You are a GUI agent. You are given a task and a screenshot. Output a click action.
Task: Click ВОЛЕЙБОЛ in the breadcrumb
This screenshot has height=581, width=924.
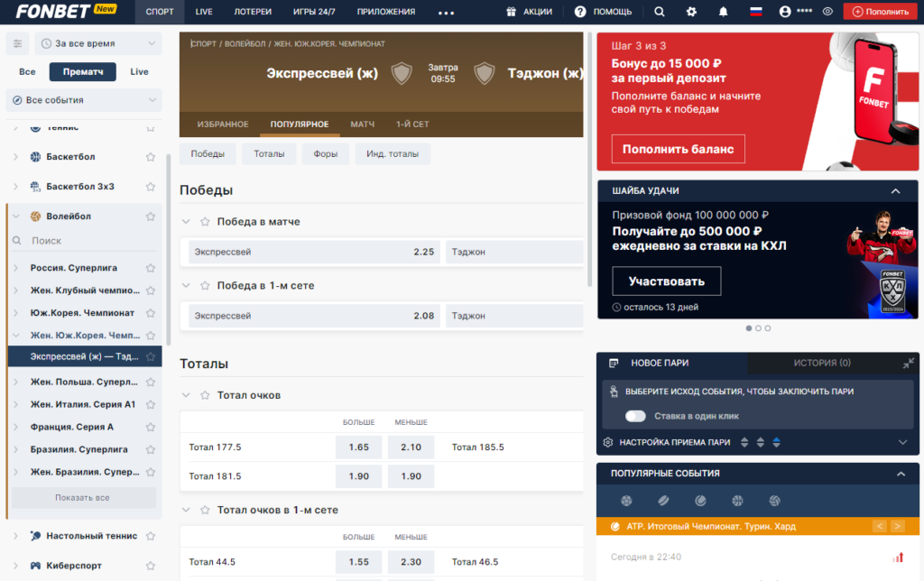coord(245,43)
